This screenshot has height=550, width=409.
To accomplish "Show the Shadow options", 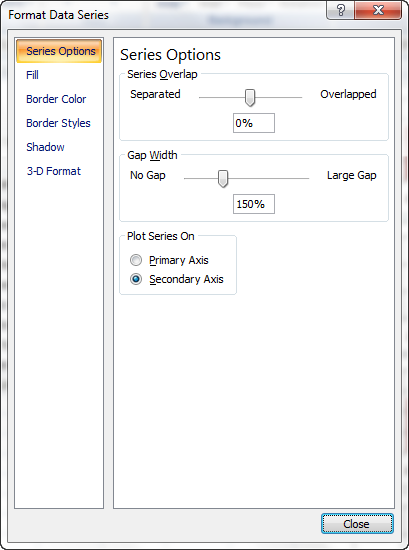I will click(45, 147).
